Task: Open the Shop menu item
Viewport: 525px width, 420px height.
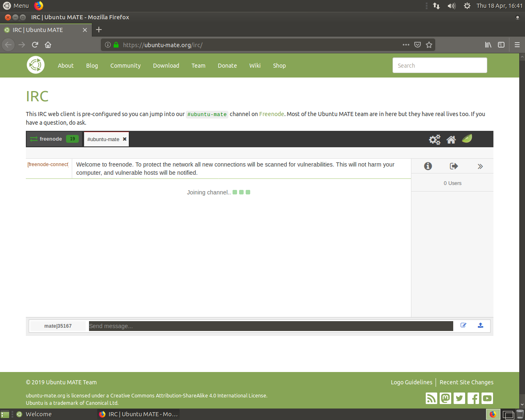Action: [279, 66]
